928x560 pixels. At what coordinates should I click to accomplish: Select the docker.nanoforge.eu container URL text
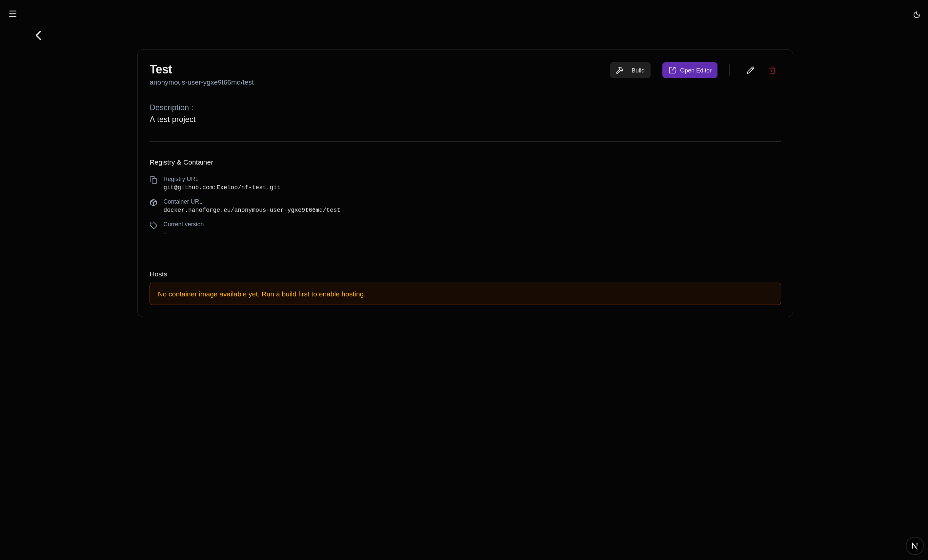coord(252,210)
